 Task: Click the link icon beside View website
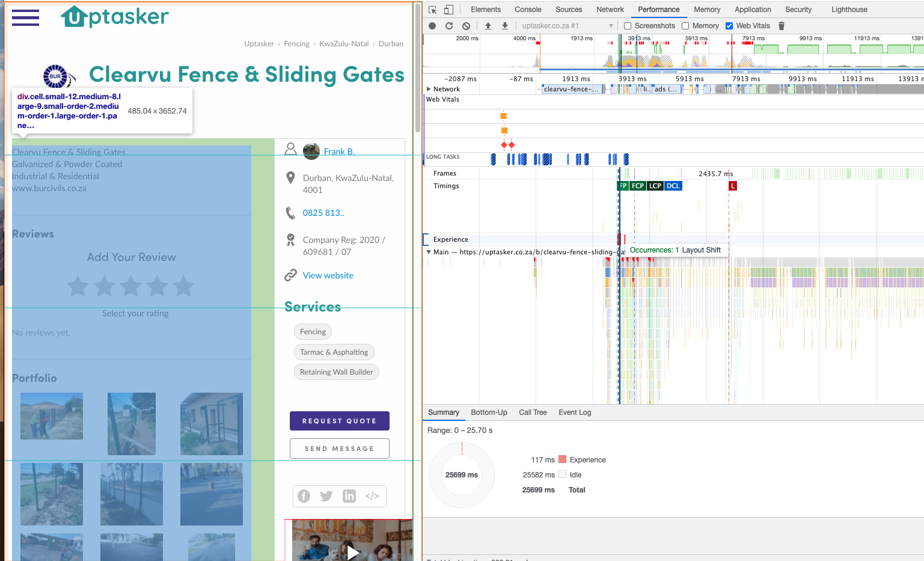pyautogui.click(x=290, y=275)
